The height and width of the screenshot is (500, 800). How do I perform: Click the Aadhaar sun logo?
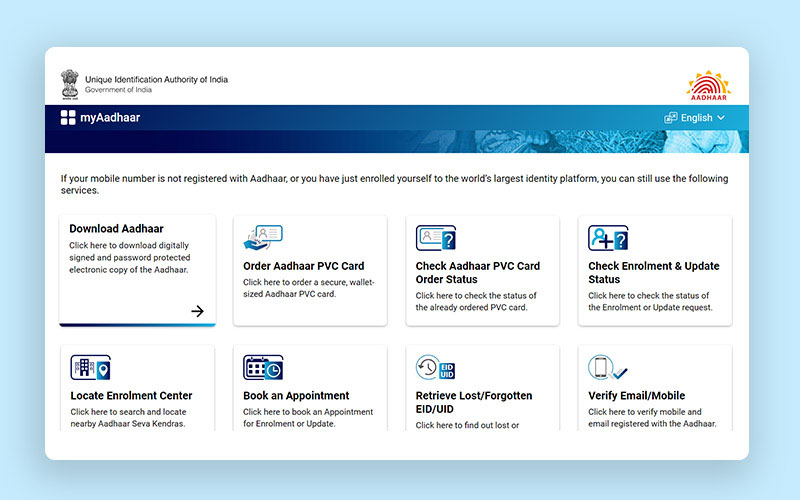click(x=708, y=85)
